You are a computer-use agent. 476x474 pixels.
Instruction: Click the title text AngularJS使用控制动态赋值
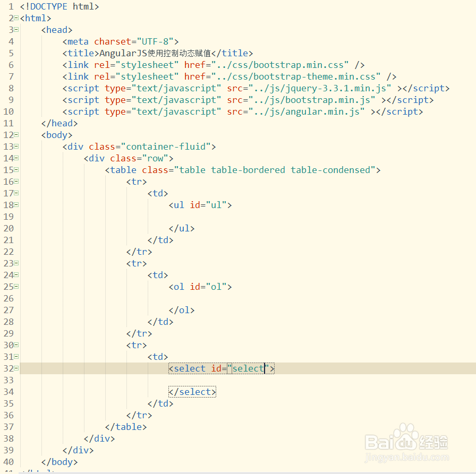click(x=155, y=53)
